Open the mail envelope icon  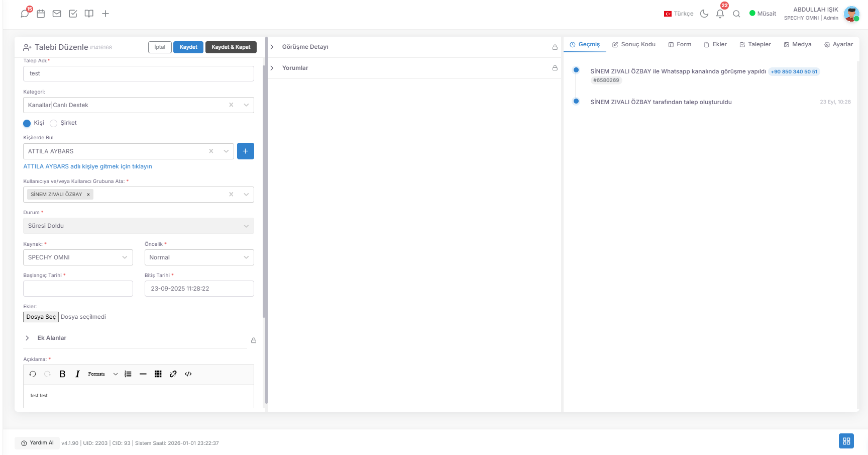point(57,14)
